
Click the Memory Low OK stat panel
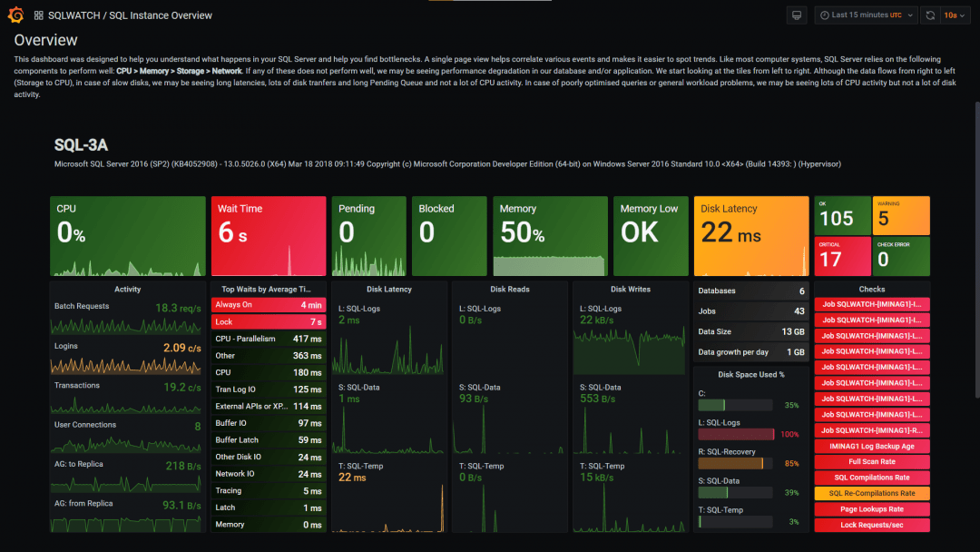[651, 236]
